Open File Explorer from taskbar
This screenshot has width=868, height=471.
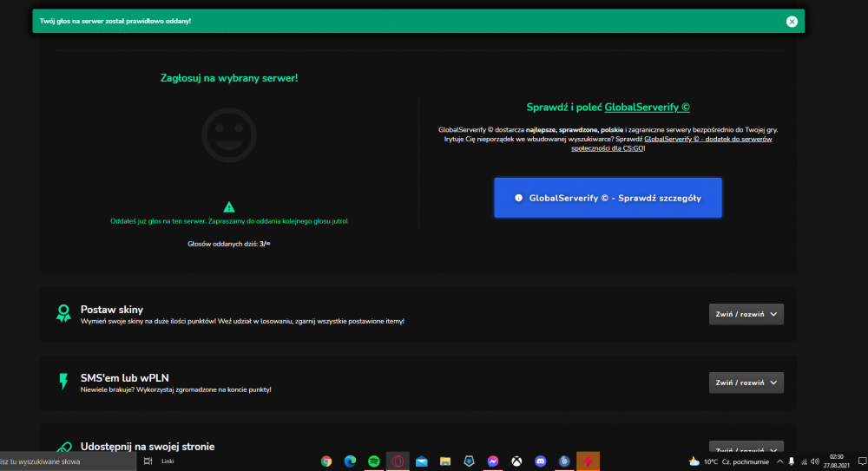coord(445,461)
